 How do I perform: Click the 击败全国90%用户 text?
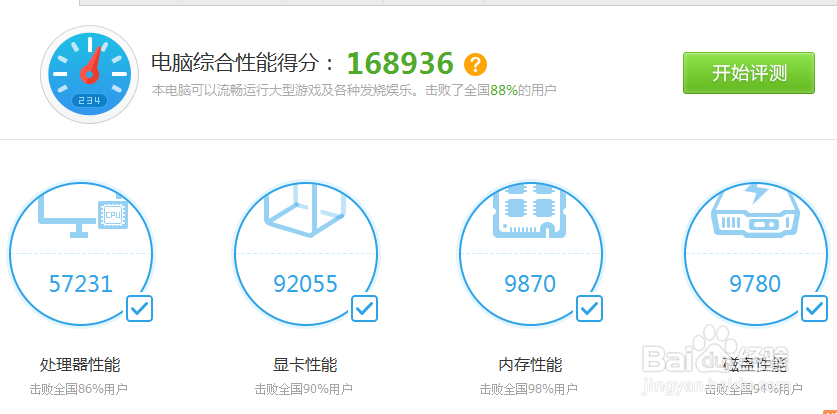303,389
